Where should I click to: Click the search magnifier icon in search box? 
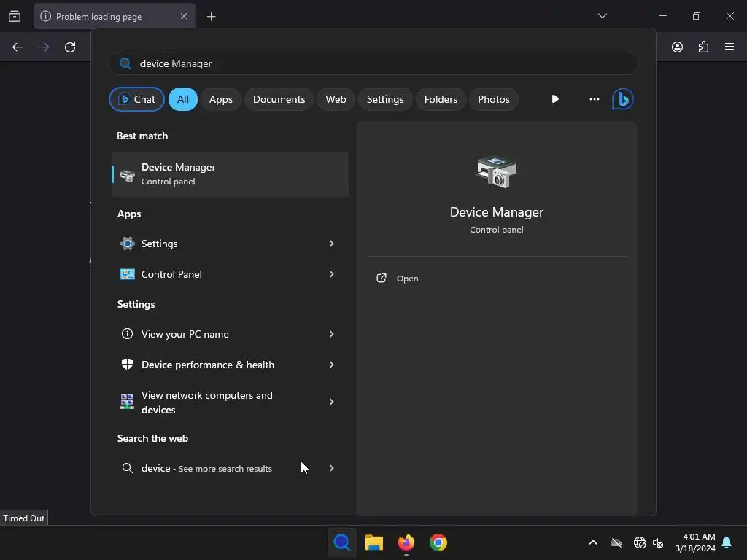point(125,63)
